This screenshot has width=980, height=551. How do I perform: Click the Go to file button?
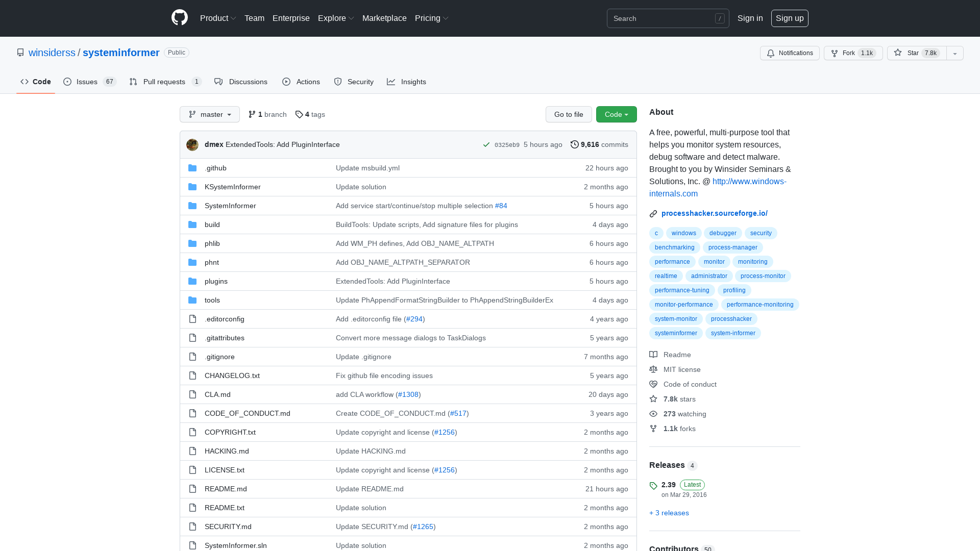[x=569, y=114]
